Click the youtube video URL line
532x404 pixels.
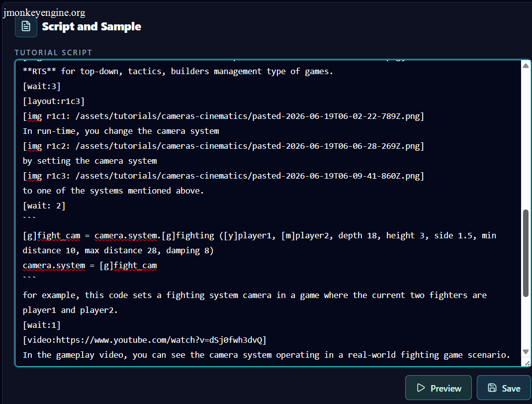145,340
